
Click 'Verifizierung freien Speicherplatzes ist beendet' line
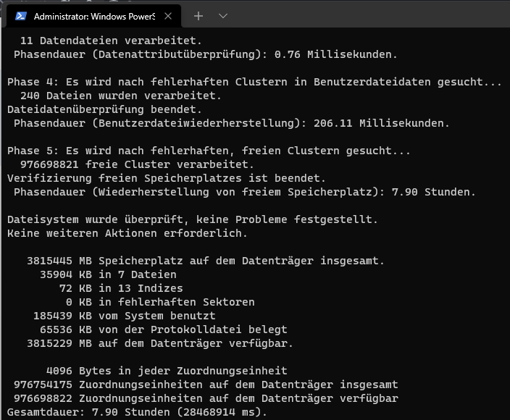click(166, 178)
